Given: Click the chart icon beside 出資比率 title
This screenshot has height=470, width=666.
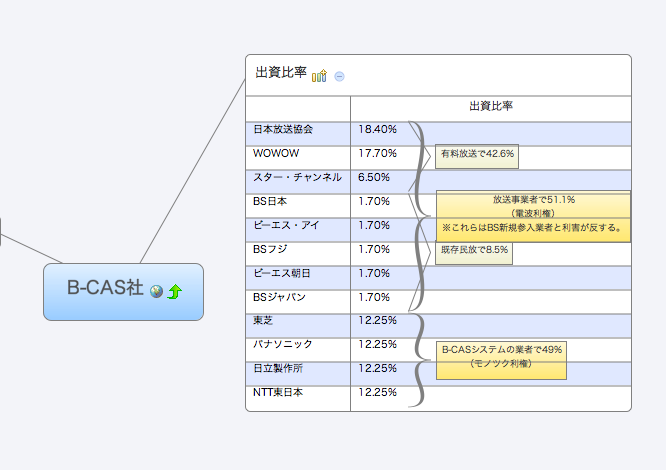Looking at the screenshot, I should 319,76.
